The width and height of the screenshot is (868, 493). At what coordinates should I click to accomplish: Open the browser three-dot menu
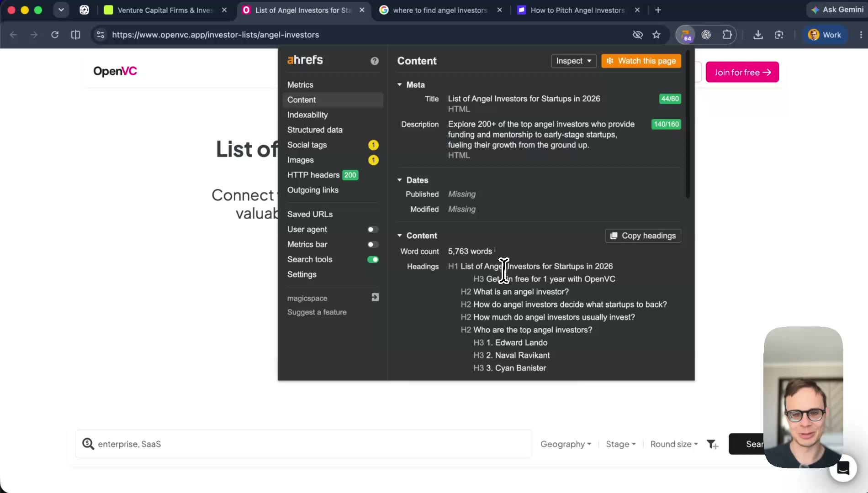[861, 35]
